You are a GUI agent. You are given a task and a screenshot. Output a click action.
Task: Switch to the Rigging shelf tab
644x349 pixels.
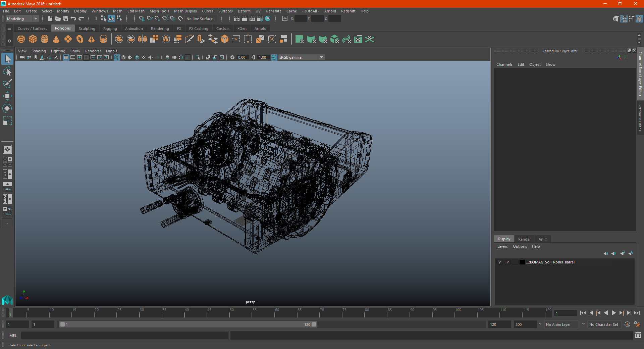click(x=110, y=29)
